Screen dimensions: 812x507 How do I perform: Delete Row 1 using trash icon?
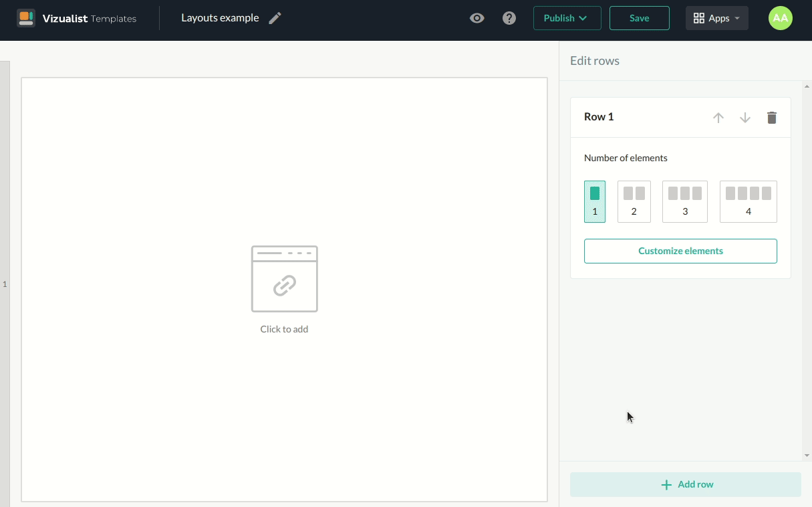coord(772,118)
